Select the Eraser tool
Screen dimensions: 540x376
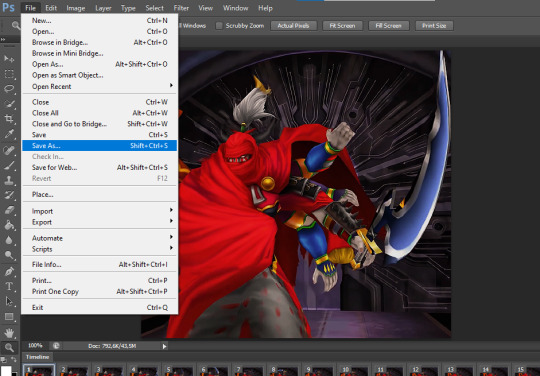point(9,210)
